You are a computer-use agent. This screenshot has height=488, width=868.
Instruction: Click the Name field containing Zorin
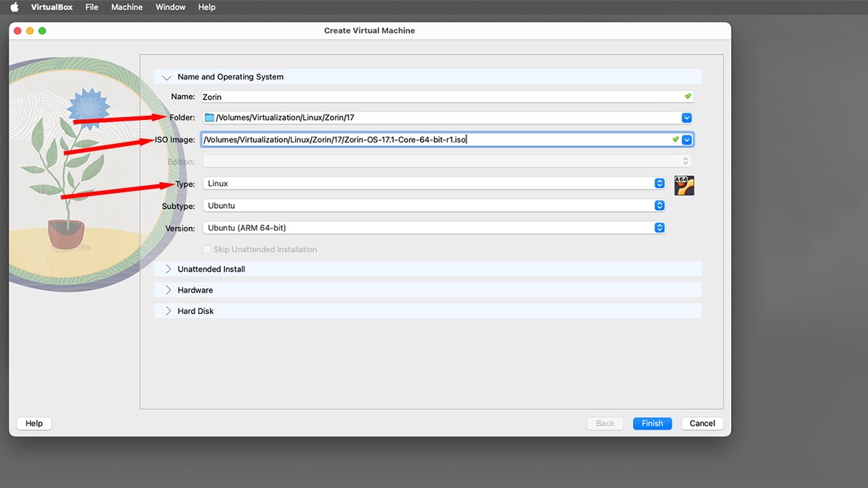tap(448, 96)
